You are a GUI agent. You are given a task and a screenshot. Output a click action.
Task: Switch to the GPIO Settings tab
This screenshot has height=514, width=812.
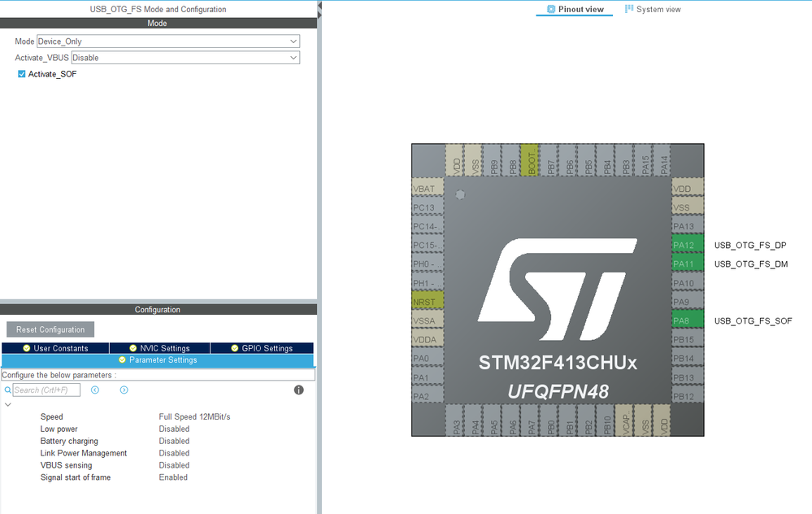click(x=262, y=348)
